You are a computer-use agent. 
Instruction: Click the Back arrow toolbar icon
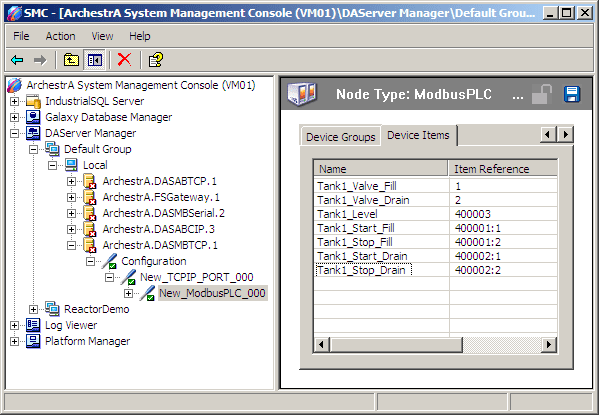coord(18,60)
